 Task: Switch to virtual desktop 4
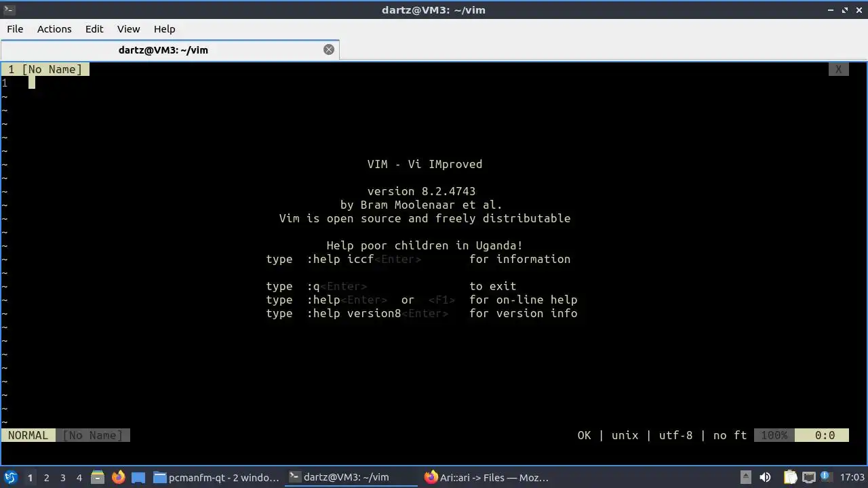pos(79,477)
